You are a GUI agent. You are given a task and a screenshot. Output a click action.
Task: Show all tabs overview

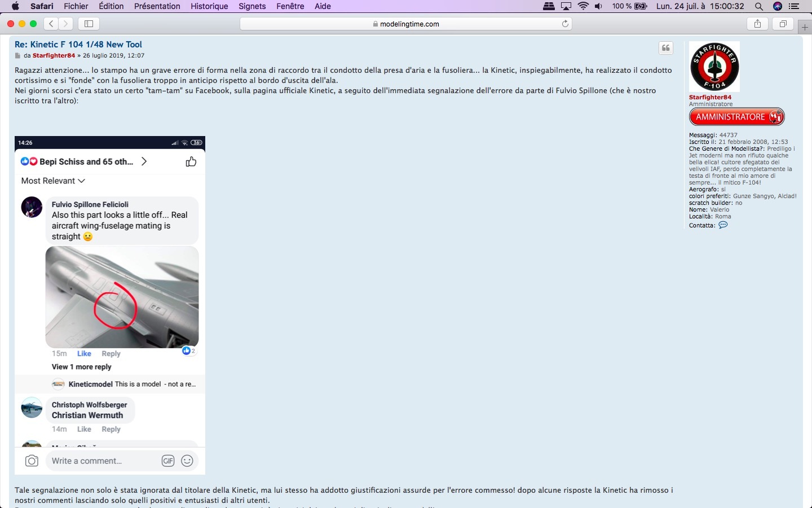click(783, 24)
